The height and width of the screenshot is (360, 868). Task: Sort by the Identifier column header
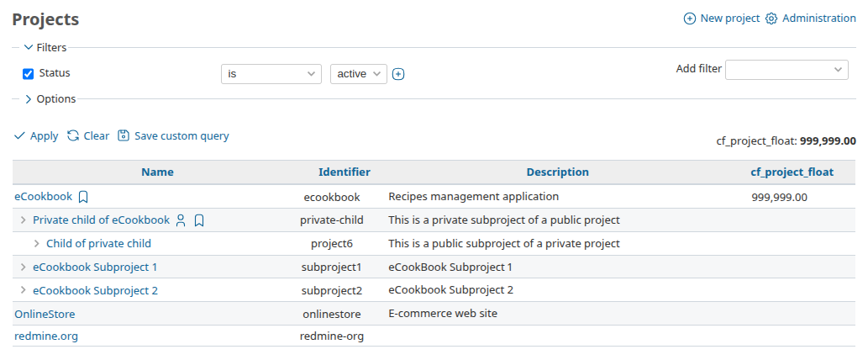coord(345,172)
